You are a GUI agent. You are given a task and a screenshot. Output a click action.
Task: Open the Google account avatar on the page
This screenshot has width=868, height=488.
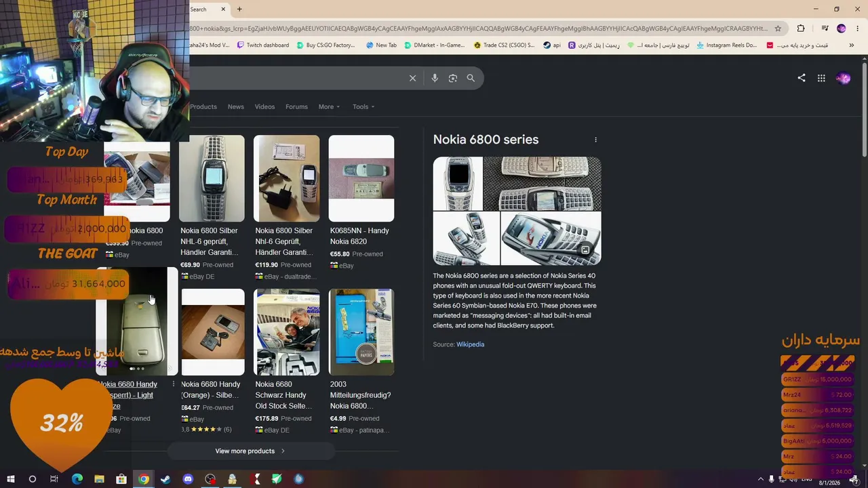(843, 78)
